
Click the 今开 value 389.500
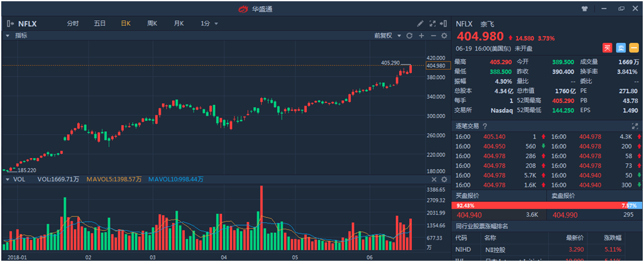pos(563,62)
